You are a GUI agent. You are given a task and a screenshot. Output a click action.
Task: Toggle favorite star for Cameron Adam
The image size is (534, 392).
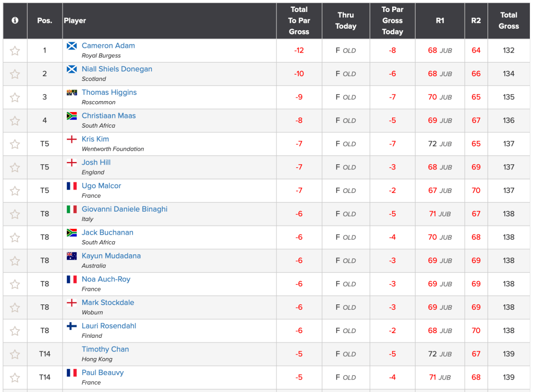[x=15, y=51]
